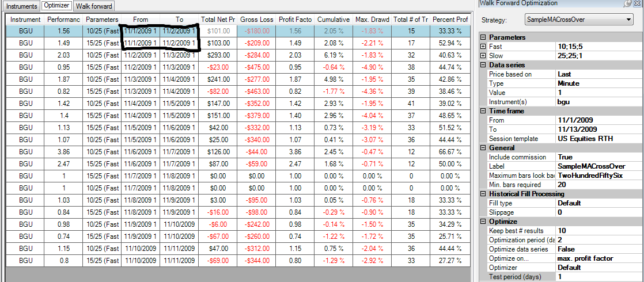Viewport: 644px width, 282px height.
Task: Sort by Profit Factor column header
Action: tap(296, 20)
